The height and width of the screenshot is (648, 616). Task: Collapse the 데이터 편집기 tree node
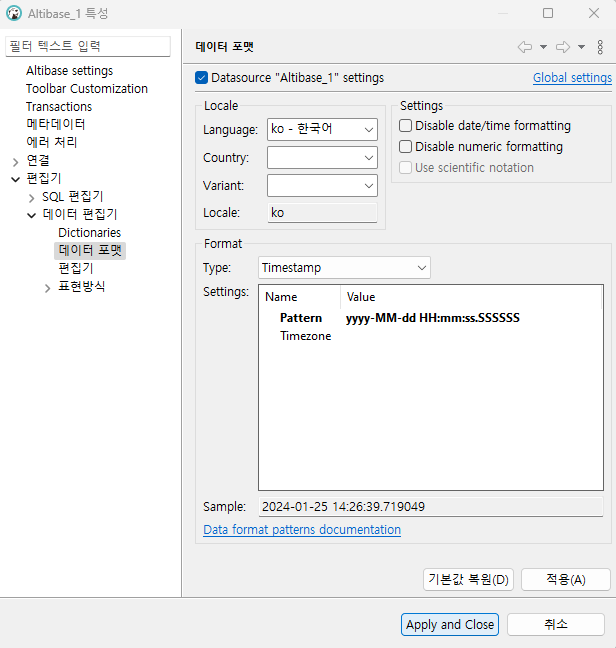31,215
